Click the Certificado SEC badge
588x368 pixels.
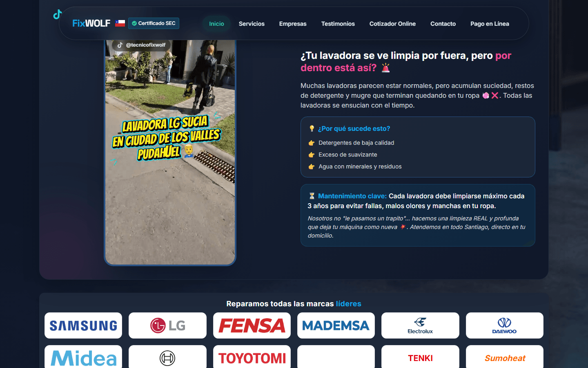click(x=154, y=23)
